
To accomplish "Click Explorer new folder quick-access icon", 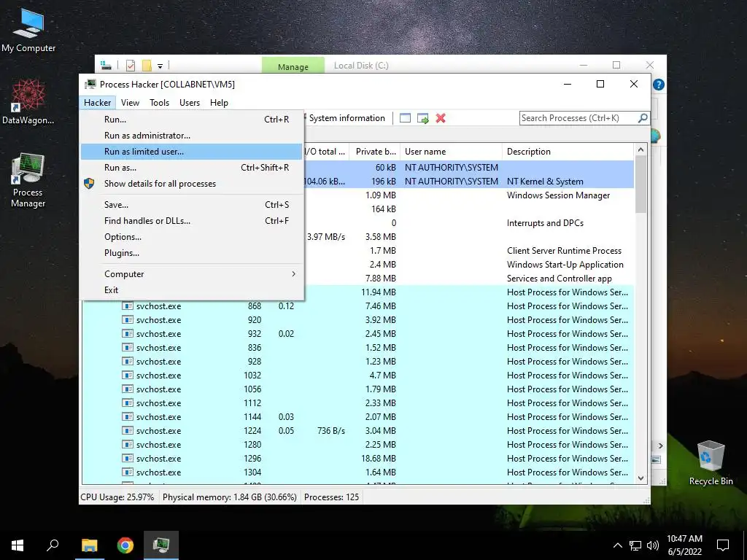I will click(147, 66).
